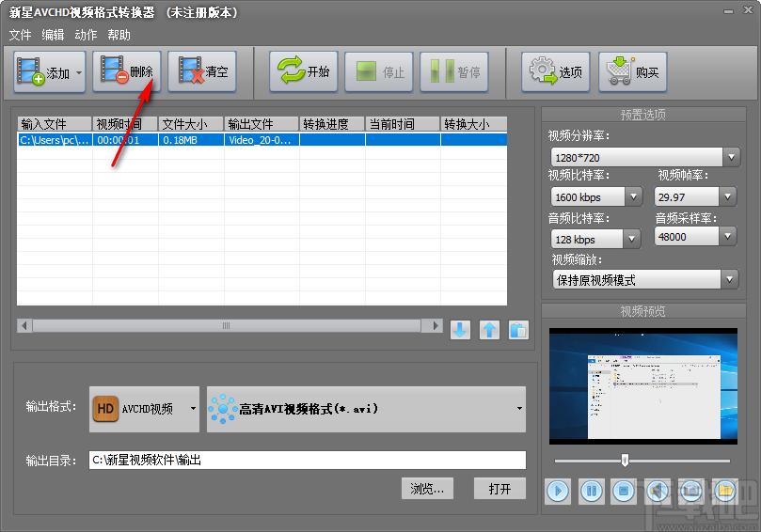Screen dimensions: 761x532
Task: Click the Video_20-0... output file cell
Action: pos(262,140)
